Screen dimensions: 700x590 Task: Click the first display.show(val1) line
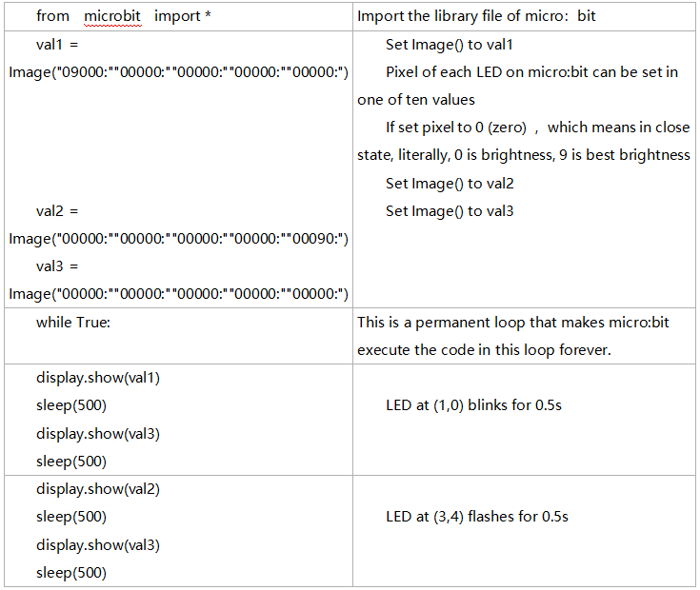click(x=98, y=378)
